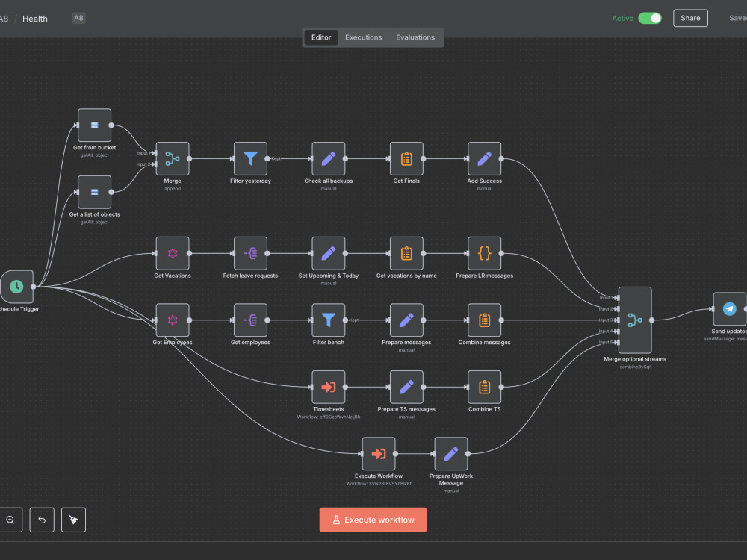Select the Timesheets sub-workflow node
The height and width of the screenshot is (560, 747).
(x=329, y=387)
